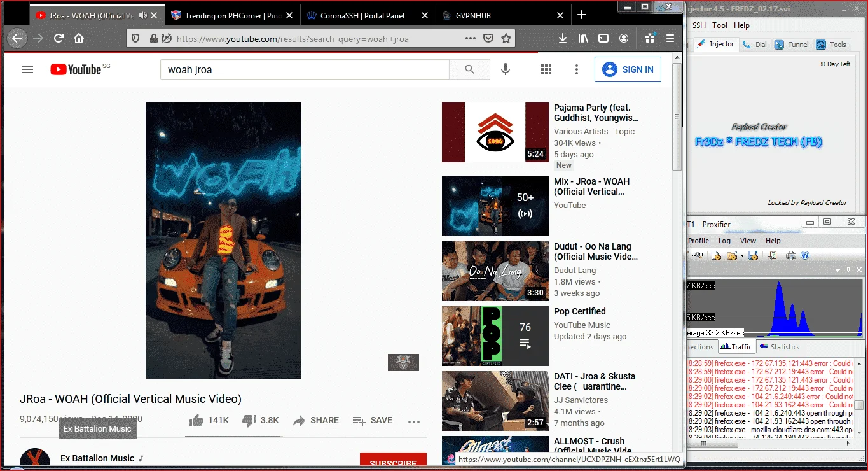Switch to Statistics tab in Proxifier
The image size is (868, 471).
(779, 347)
